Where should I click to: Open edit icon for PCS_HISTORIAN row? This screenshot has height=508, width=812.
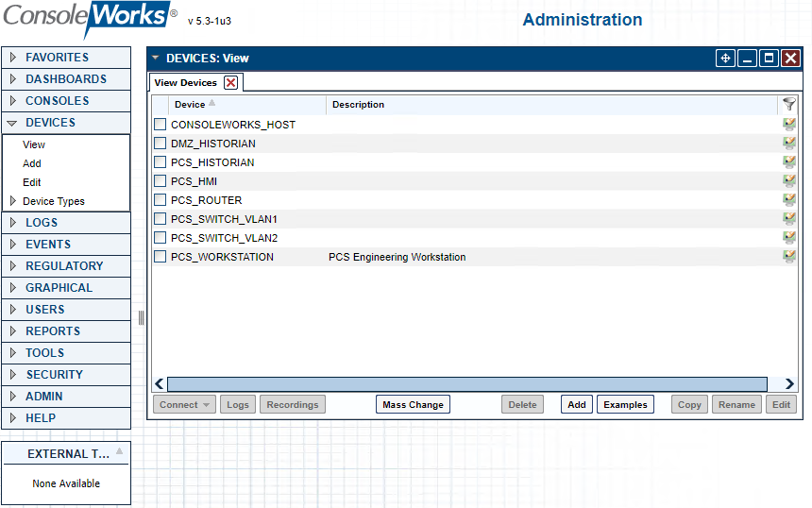pyautogui.click(x=788, y=162)
